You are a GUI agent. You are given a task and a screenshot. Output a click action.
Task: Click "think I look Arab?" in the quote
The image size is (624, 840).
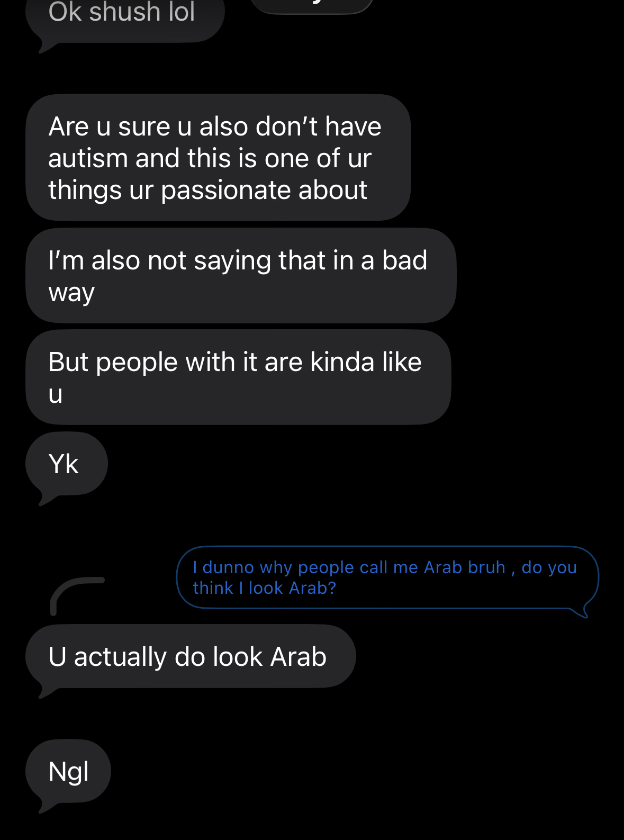pyautogui.click(x=264, y=588)
